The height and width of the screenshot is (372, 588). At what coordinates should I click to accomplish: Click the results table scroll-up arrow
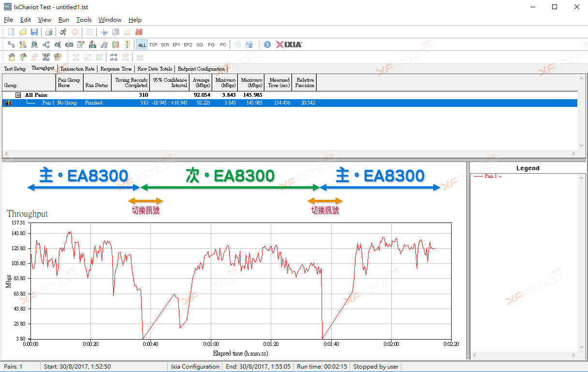coord(582,78)
